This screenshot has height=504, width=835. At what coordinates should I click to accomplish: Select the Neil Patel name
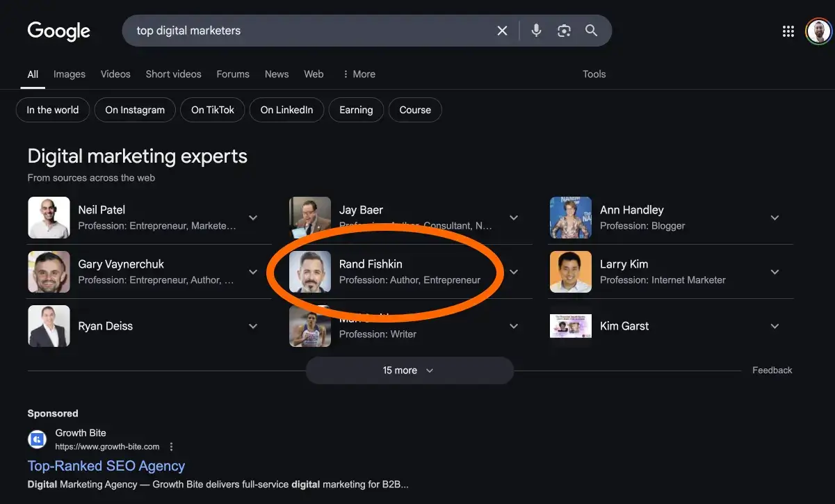102,210
